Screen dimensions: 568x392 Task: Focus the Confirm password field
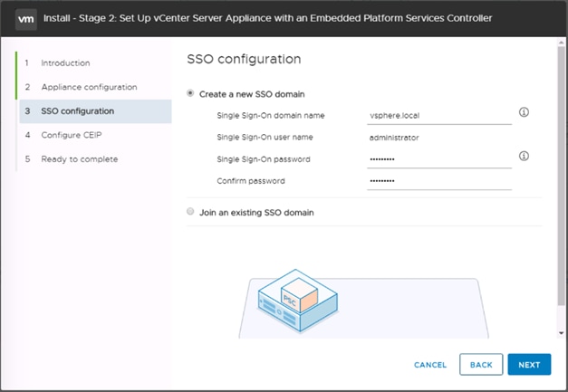click(x=439, y=181)
